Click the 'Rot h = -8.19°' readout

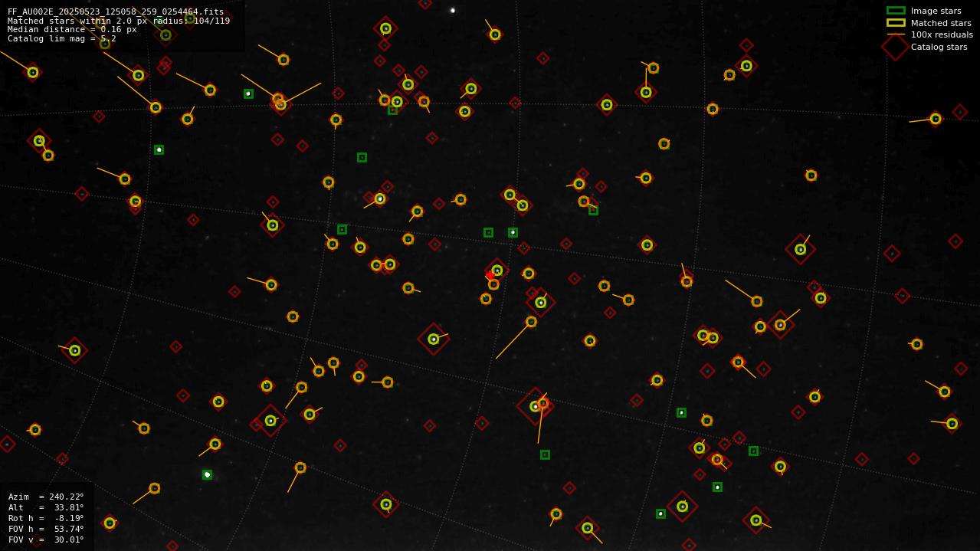(46, 518)
